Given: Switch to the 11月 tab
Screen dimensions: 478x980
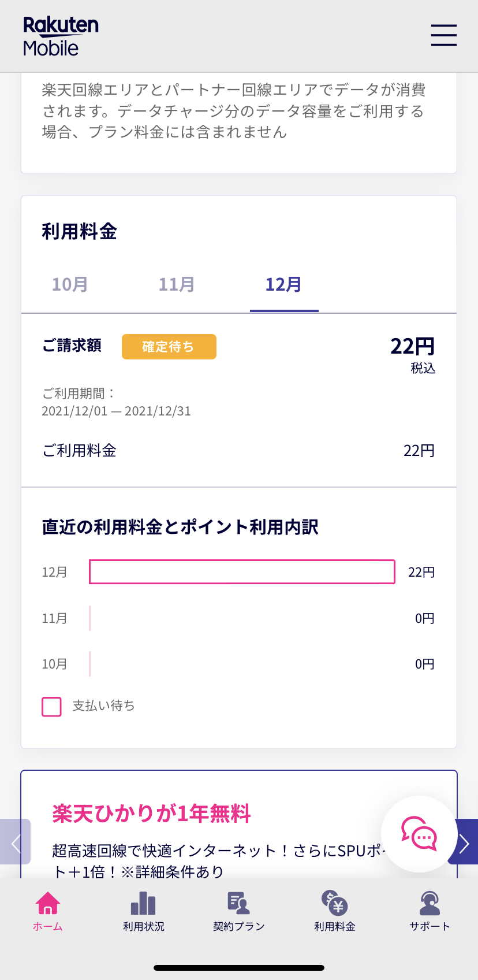Looking at the screenshot, I should (x=177, y=284).
